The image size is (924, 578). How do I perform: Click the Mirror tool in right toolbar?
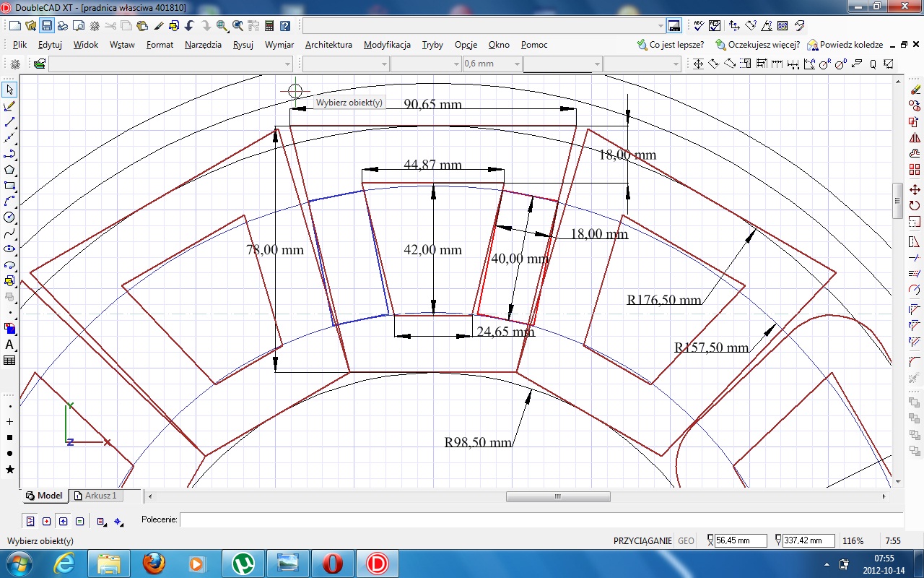click(915, 138)
